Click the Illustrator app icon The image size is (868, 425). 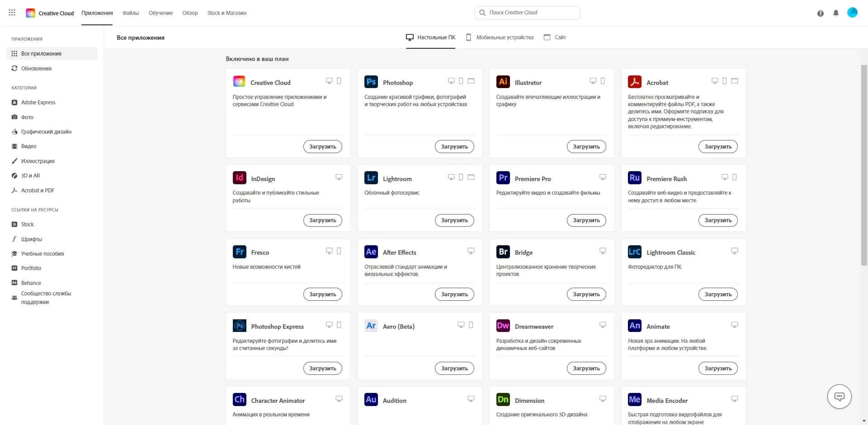503,82
